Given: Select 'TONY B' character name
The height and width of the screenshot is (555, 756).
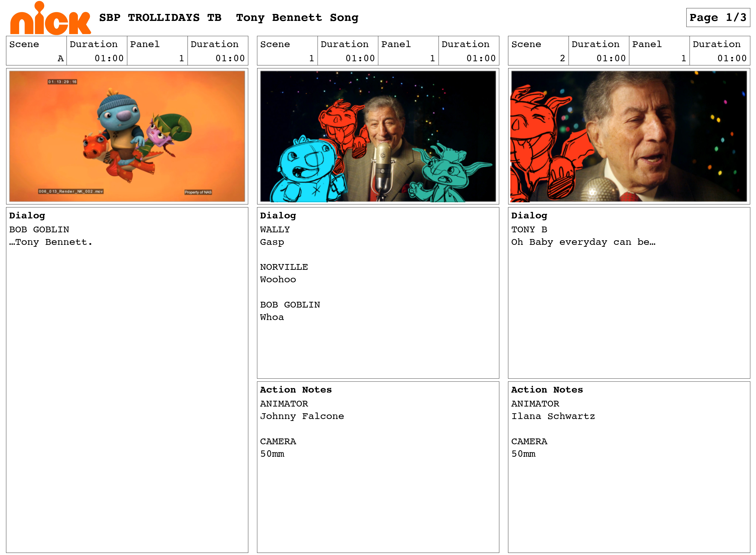Looking at the screenshot, I should [x=529, y=229].
